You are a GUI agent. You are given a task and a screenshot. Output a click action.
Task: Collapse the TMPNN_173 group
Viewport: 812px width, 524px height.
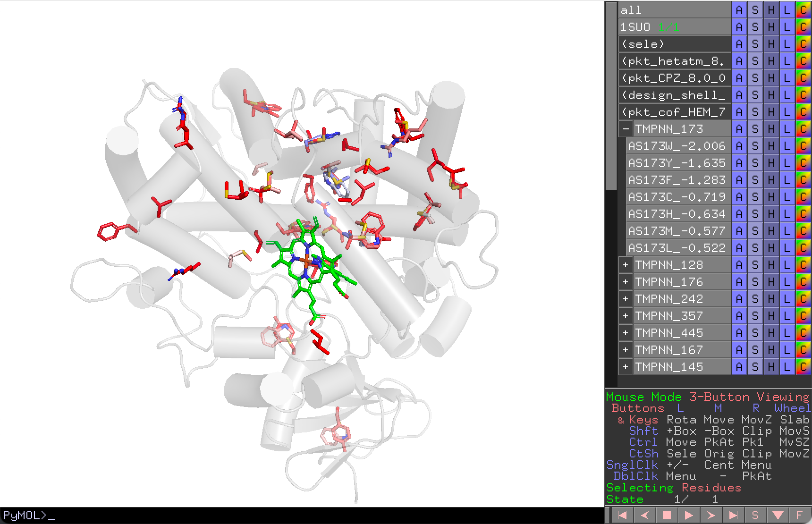click(x=626, y=129)
